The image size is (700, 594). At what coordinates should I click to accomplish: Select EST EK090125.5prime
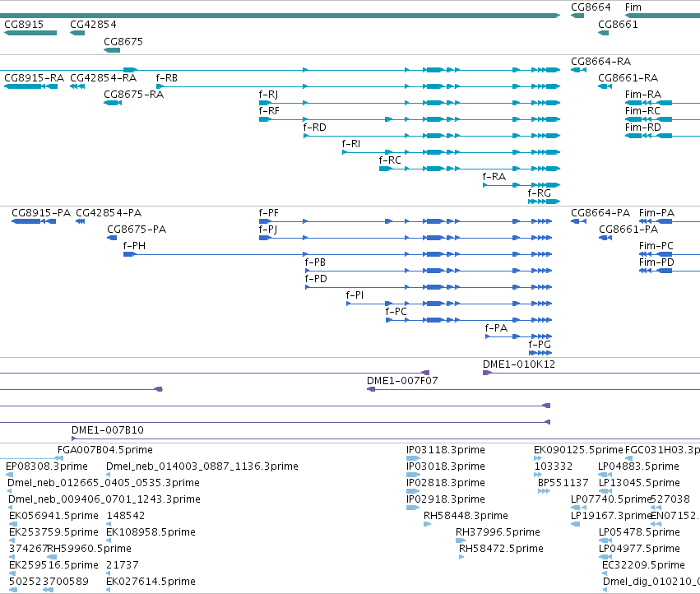(x=578, y=450)
